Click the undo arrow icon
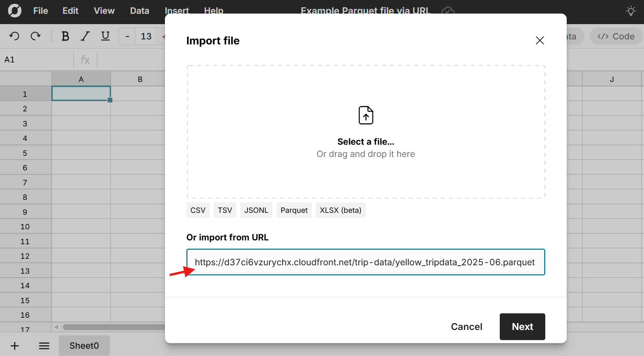Viewport: 644px width, 356px height. (14, 36)
